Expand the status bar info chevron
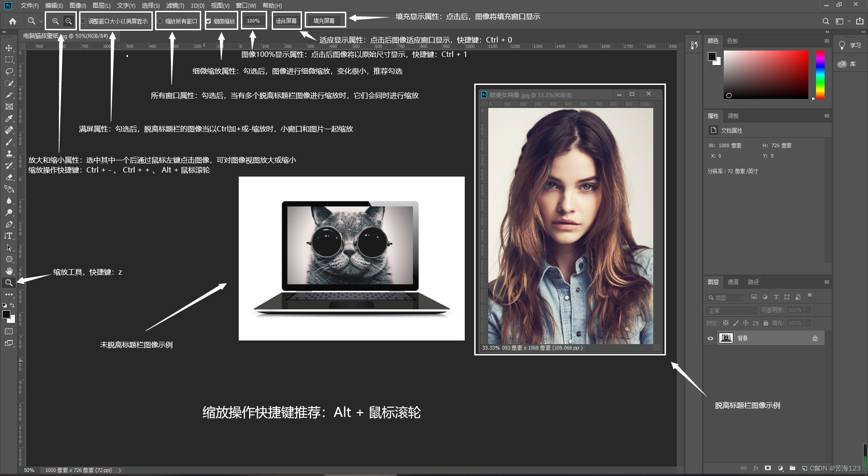This screenshot has height=476, width=868. (x=120, y=470)
